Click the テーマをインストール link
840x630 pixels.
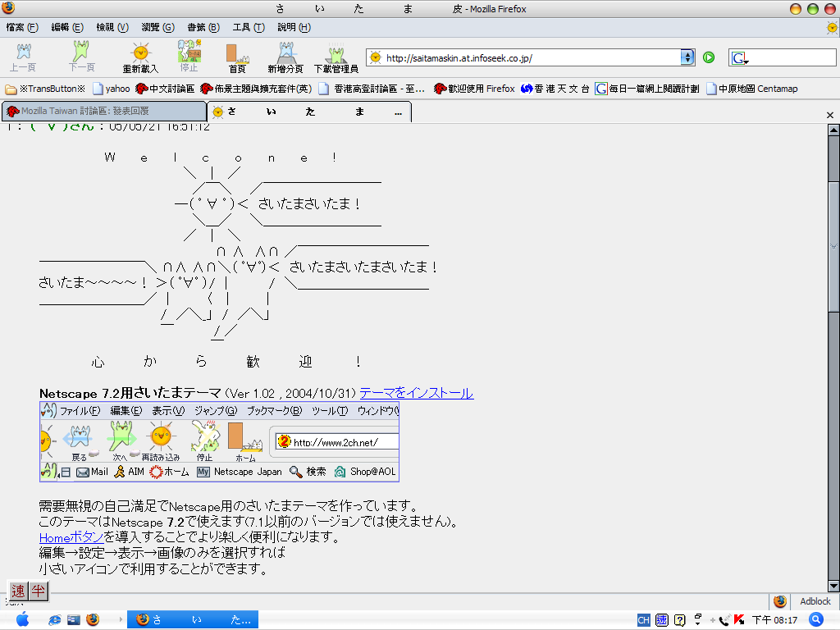click(x=416, y=393)
